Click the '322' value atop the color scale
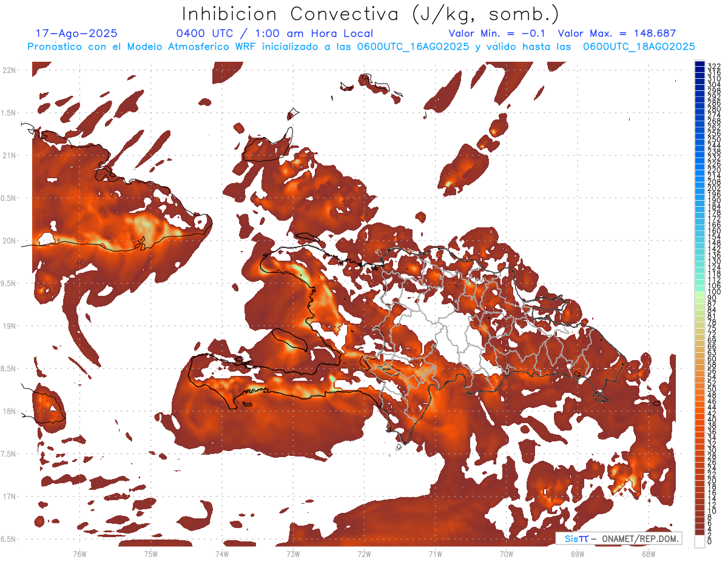This screenshot has width=728, height=562. (714, 65)
